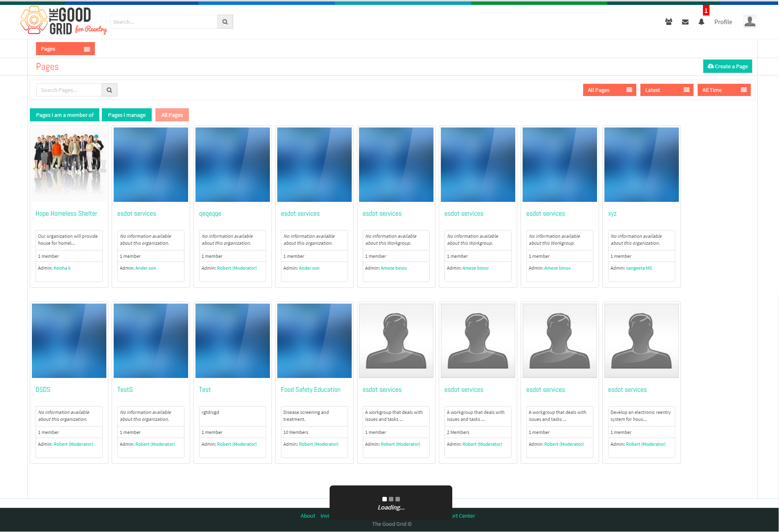The image size is (779, 532).
Task: Click the TestG page blue thumbnail
Action: [151, 340]
